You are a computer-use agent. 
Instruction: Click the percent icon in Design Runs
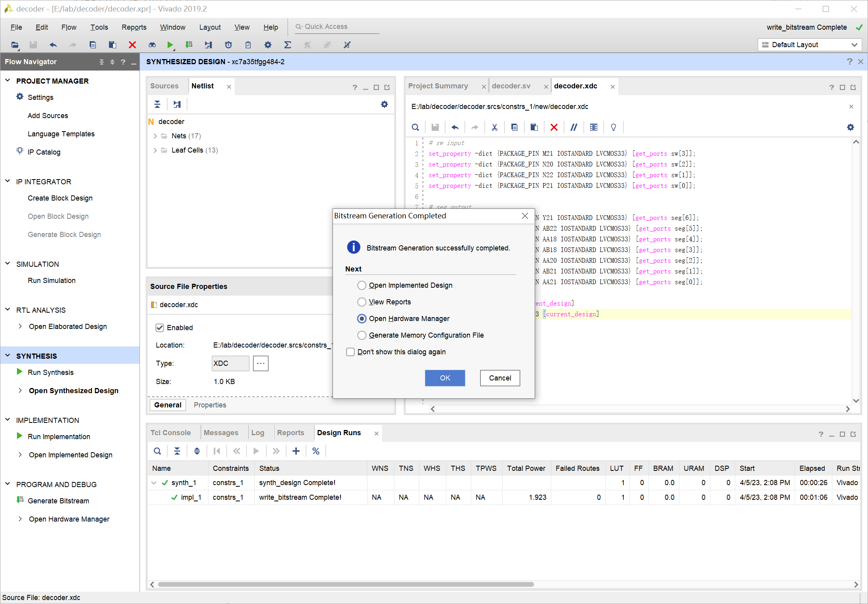click(x=315, y=451)
